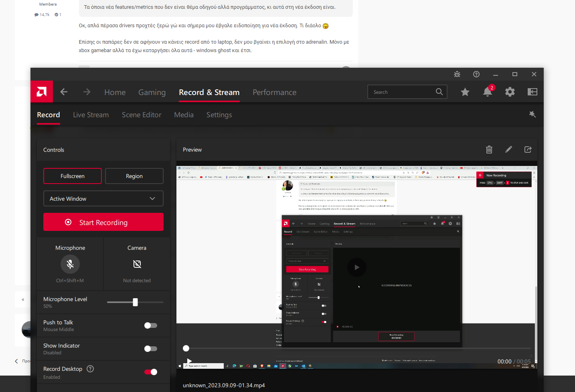Toggle the muted microphone icon

coord(70,264)
